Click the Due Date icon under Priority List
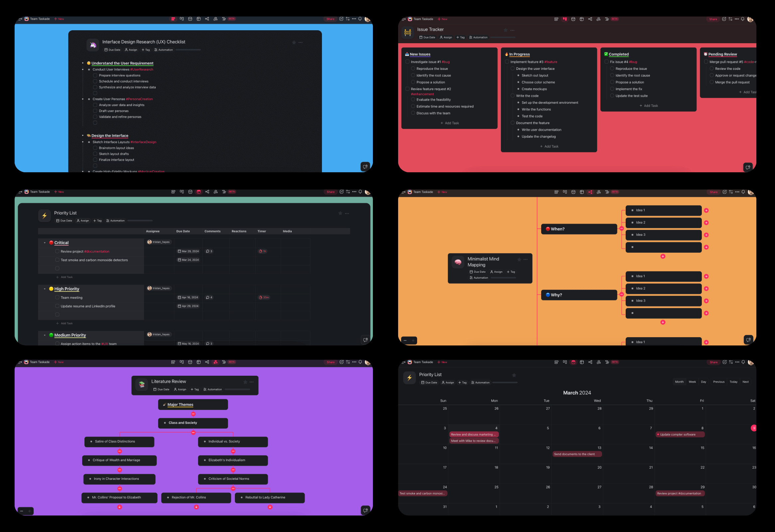The width and height of the screenshot is (775, 532). click(x=64, y=220)
